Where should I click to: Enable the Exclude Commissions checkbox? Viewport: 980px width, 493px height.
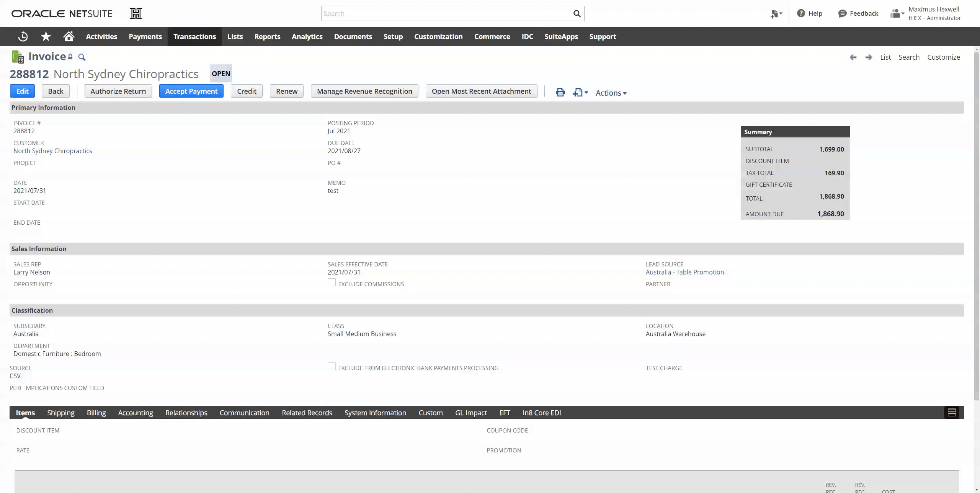pyautogui.click(x=332, y=282)
